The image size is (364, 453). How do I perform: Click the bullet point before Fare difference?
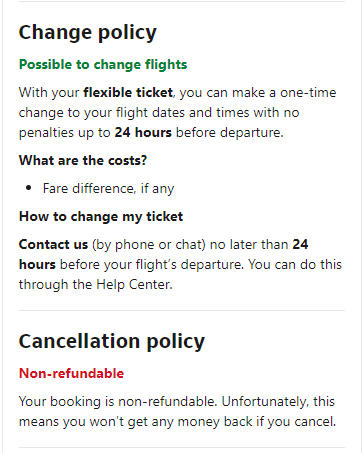[x=29, y=188]
